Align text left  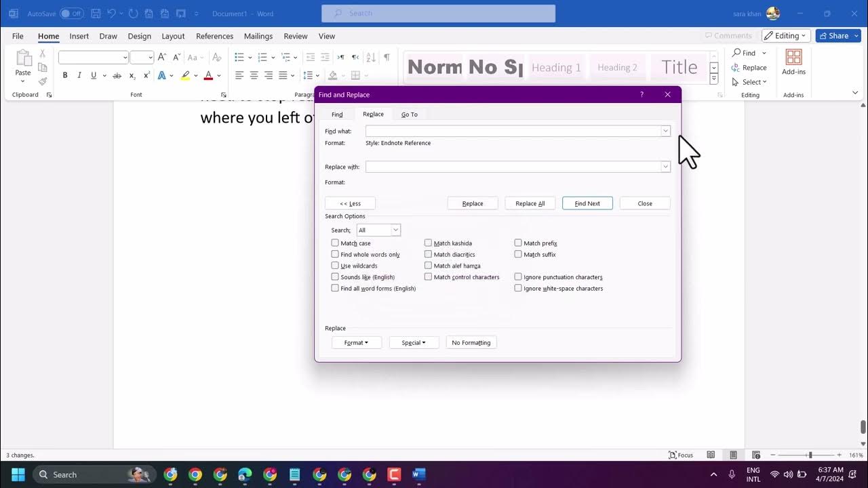[239, 75]
